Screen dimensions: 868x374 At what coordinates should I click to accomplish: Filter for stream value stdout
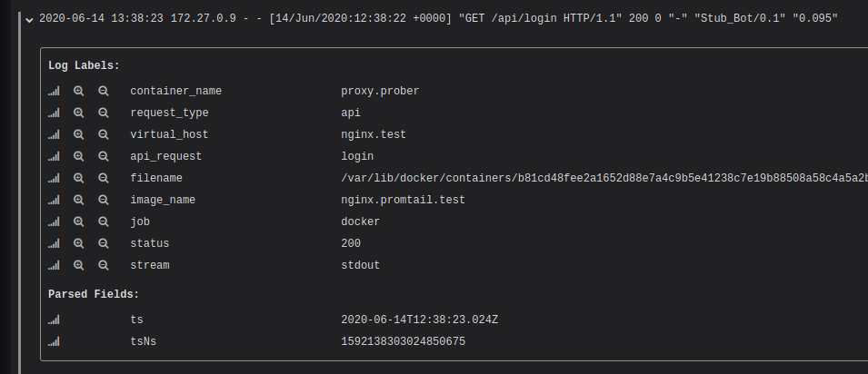pos(79,265)
